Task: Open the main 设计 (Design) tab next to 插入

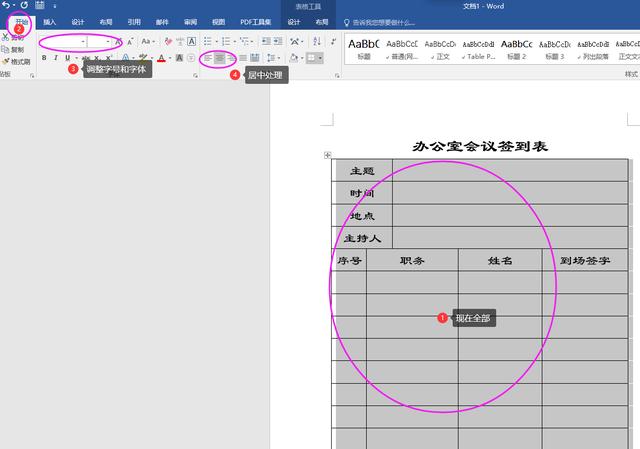Action: (x=78, y=22)
